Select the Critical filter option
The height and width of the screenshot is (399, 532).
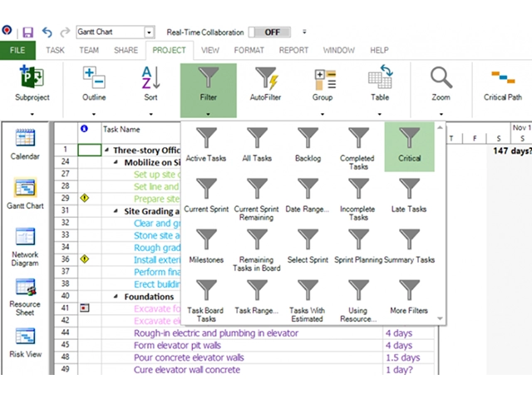[409, 146]
